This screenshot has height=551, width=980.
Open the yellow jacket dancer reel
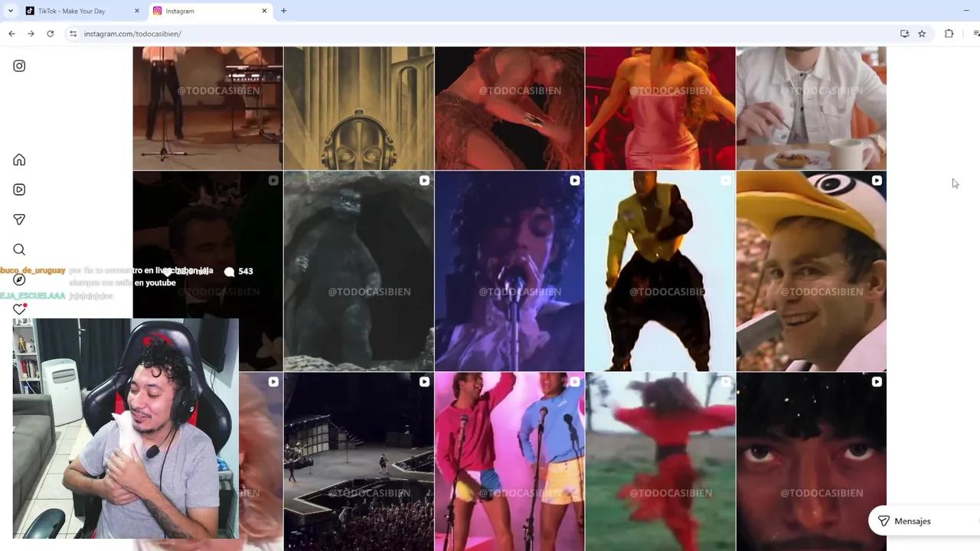coord(660,271)
